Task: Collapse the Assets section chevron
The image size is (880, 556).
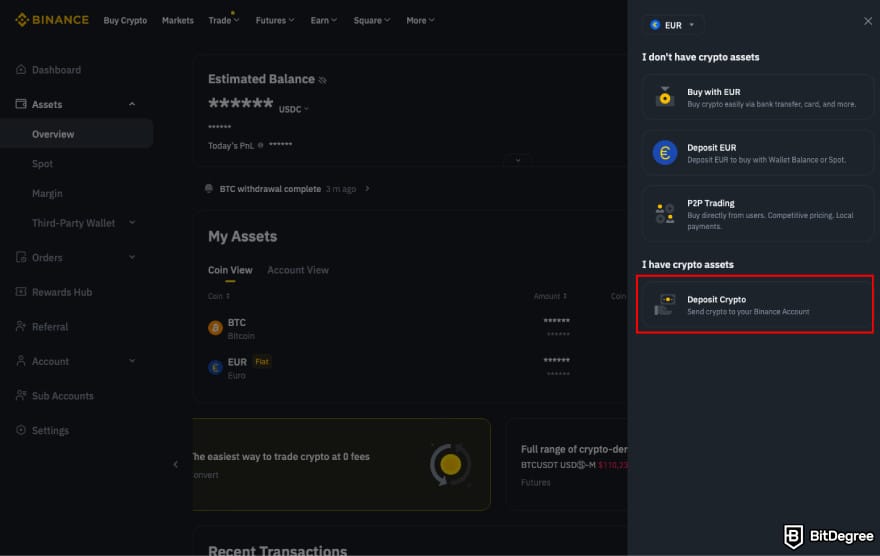Action: (x=132, y=104)
